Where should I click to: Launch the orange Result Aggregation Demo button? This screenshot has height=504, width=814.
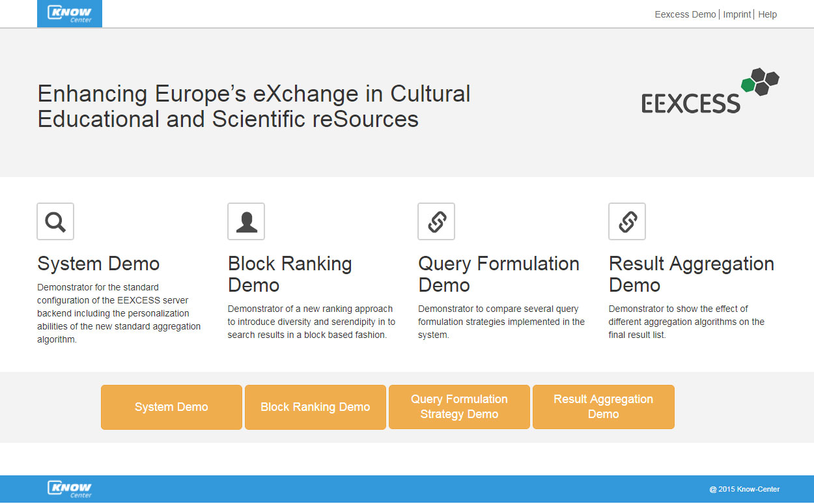tap(604, 407)
